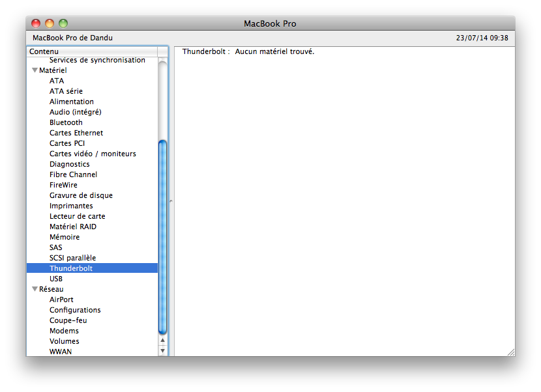Click the sidebar scrollbar up arrow
Screen dimensions: 541x392
click(162, 341)
